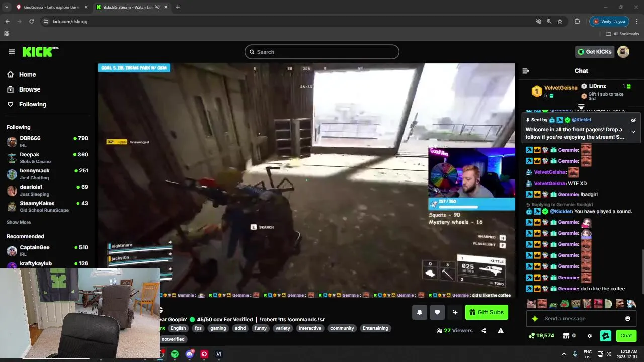Select the variety stream tag

283,328
